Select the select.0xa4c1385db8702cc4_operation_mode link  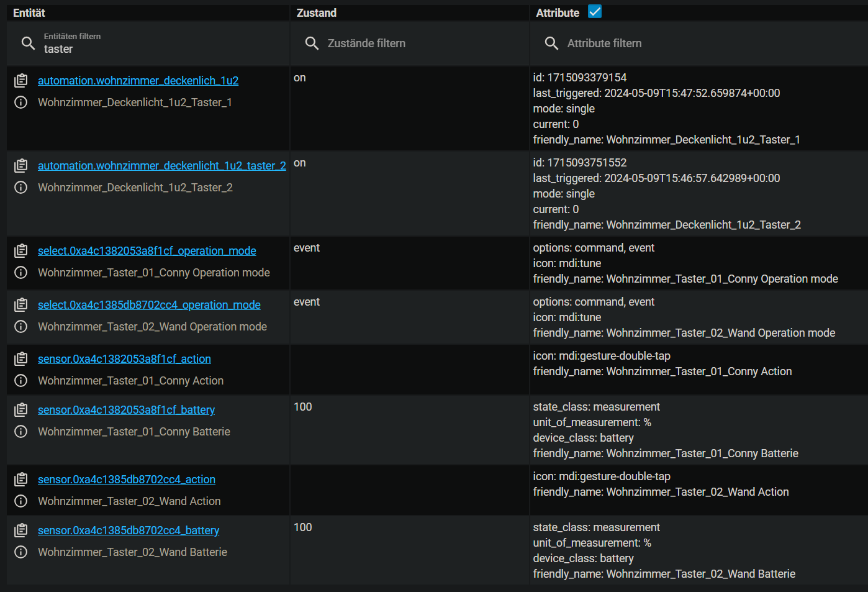149,305
